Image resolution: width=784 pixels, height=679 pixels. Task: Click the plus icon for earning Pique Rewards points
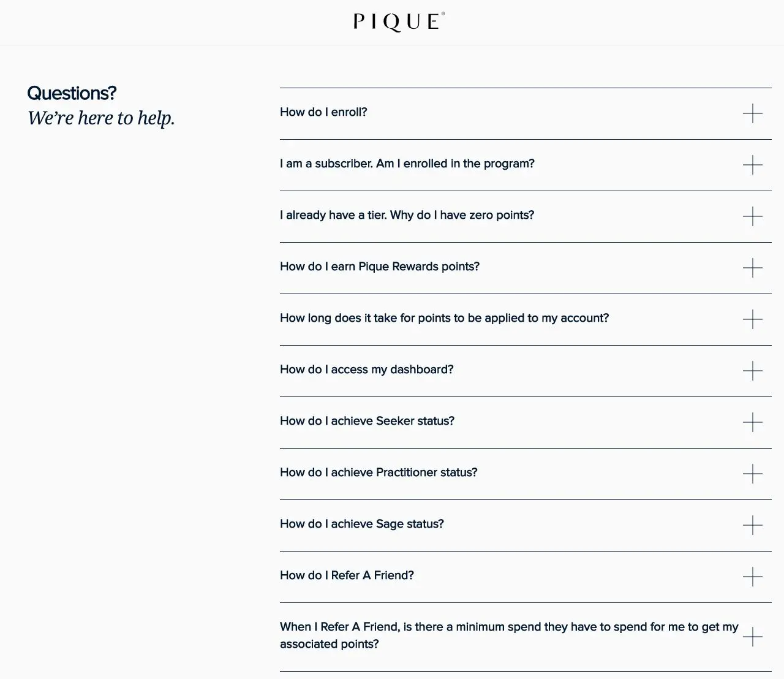[752, 268]
